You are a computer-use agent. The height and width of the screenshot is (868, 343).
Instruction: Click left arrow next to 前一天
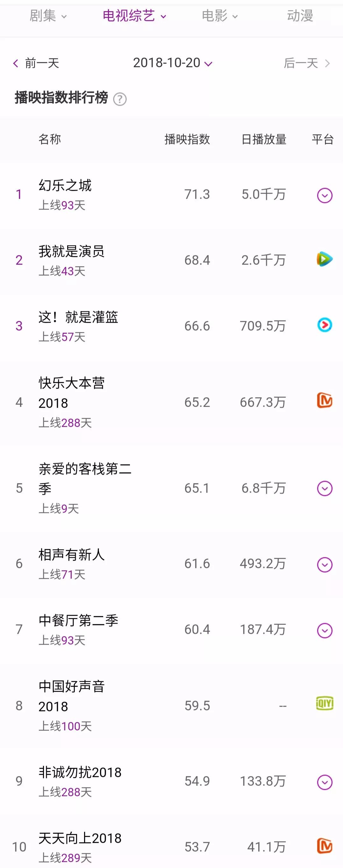(16, 63)
